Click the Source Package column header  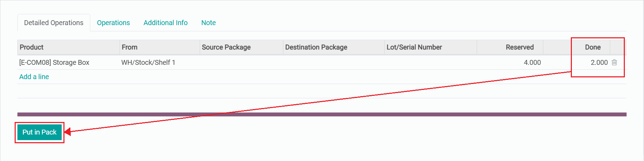tap(226, 47)
